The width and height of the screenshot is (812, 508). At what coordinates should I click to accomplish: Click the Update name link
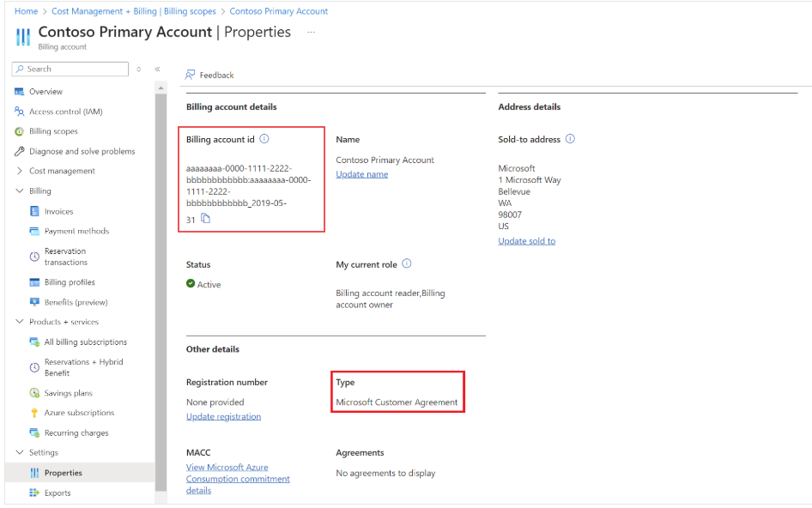(x=362, y=174)
